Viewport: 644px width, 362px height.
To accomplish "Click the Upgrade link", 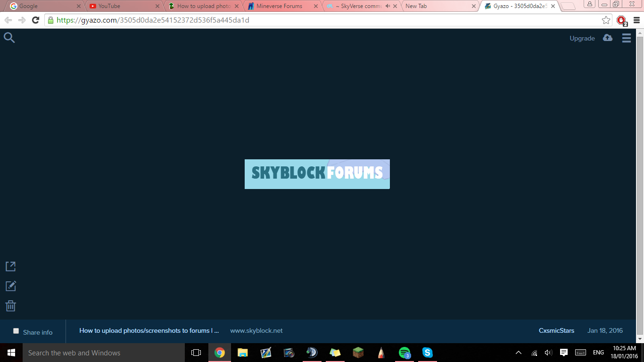I will click(x=582, y=38).
